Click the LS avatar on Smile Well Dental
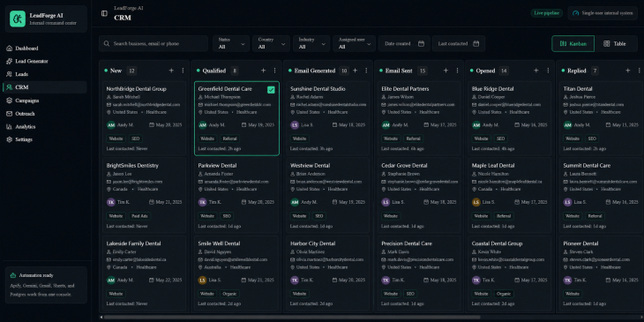 [x=203, y=281]
